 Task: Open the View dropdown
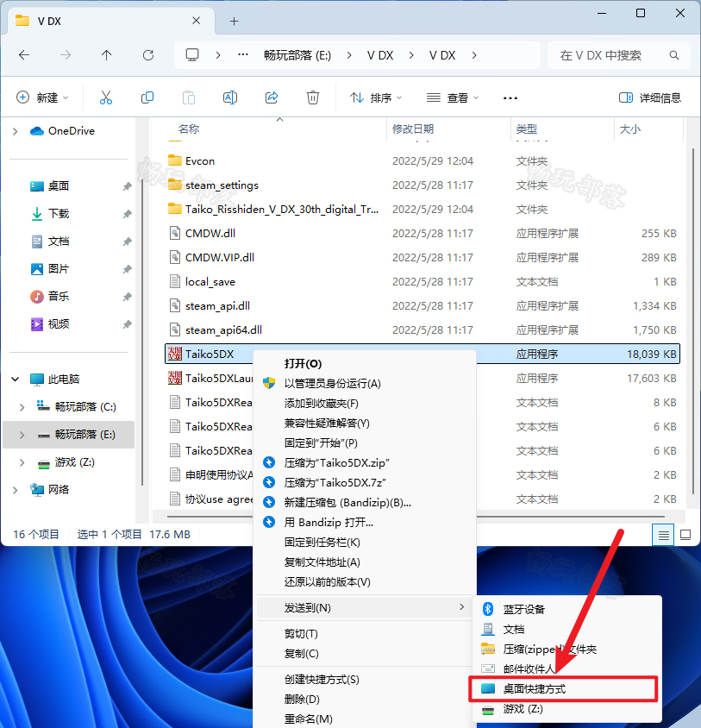(452, 97)
